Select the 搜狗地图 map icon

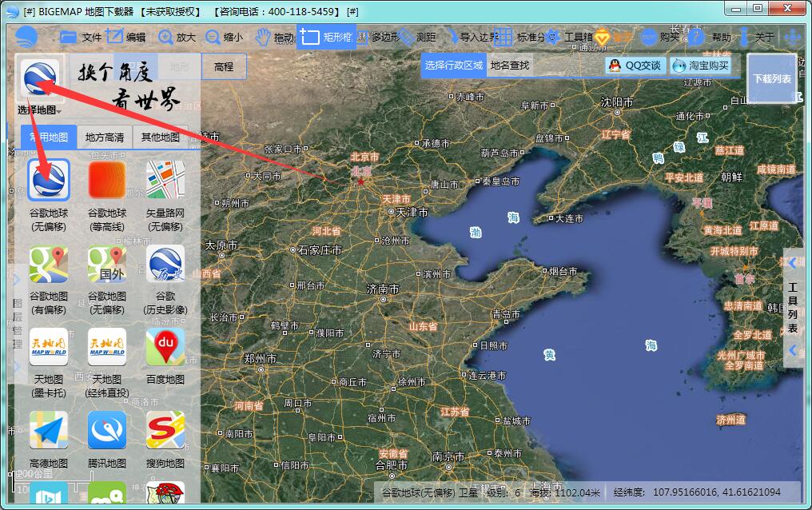[x=165, y=431]
